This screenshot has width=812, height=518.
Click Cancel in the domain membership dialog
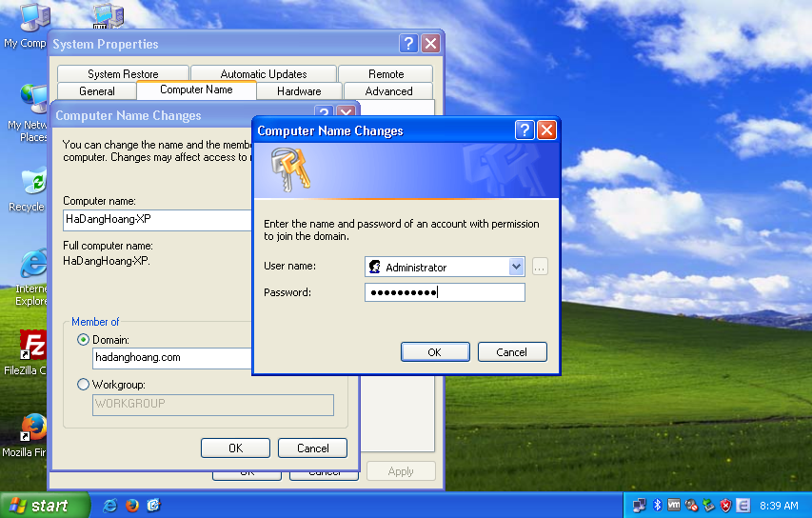313,448
